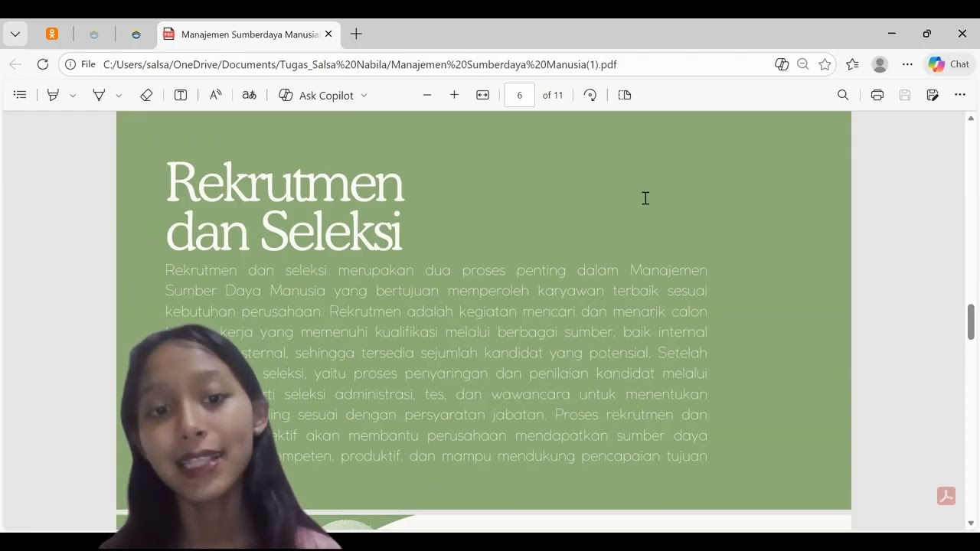Image resolution: width=980 pixels, height=551 pixels.
Task: Start Read aloud
Action: coord(216,95)
